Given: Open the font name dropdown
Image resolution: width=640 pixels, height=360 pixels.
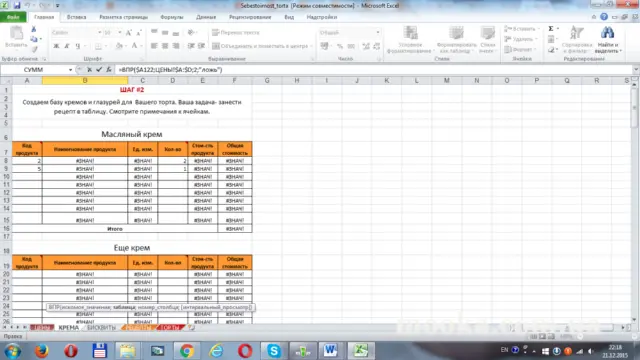Looking at the screenshot, I should (x=99, y=32).
